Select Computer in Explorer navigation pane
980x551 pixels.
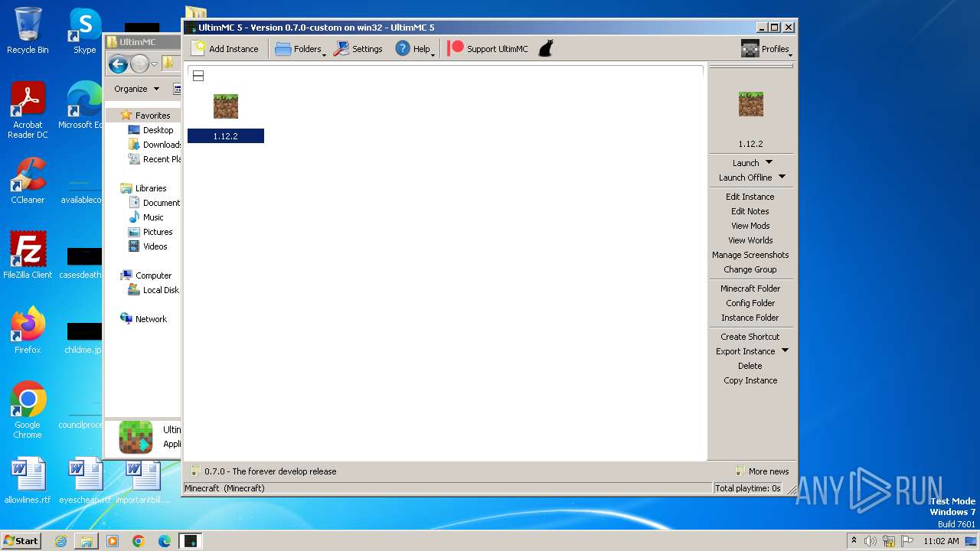pos(146,275)
